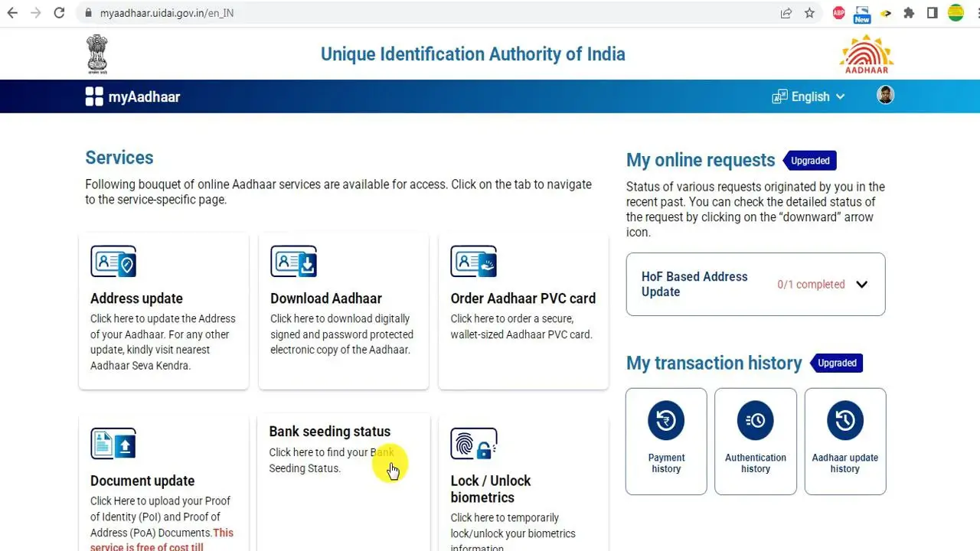The height and width of the screenshot is (551, 980).
Task: Open the Chrome profile avatar
Action: pos(955,13)
